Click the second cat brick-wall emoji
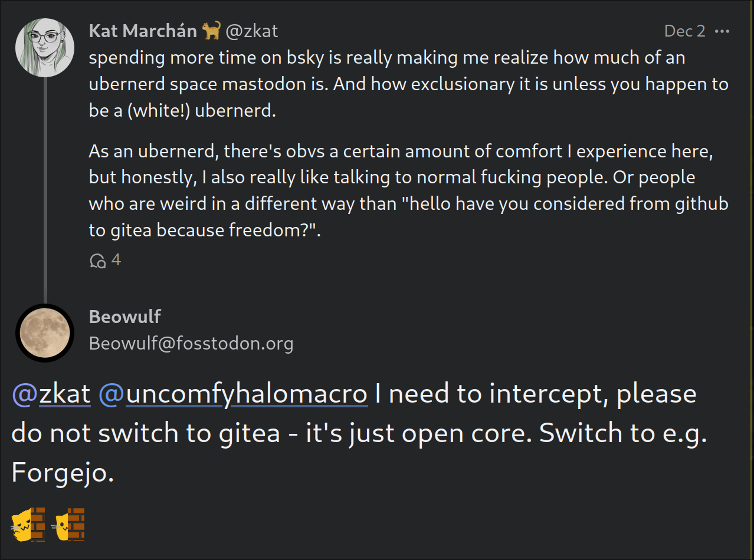Viewport: 754px width, 560px height. pos(68,524)
